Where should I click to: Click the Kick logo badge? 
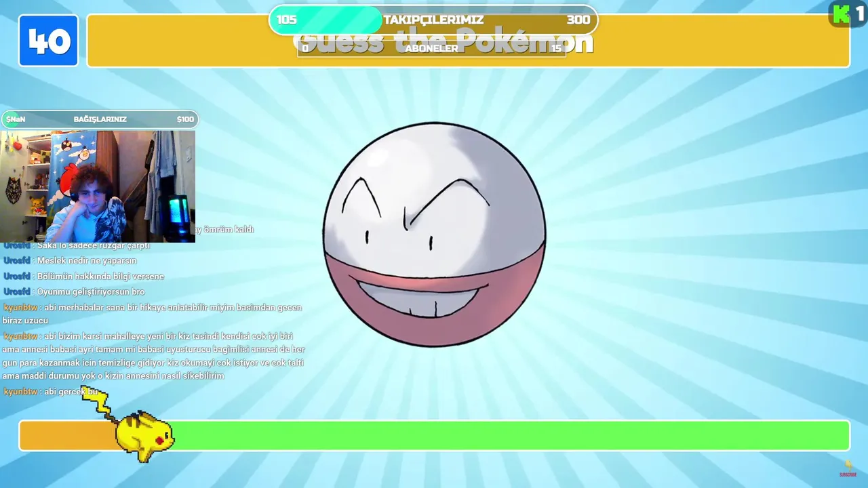[848, 14]
